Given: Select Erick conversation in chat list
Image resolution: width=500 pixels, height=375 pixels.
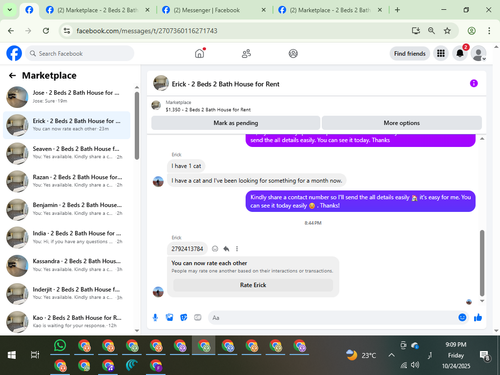Looking at the screenshot, I should tap(67, 125).
